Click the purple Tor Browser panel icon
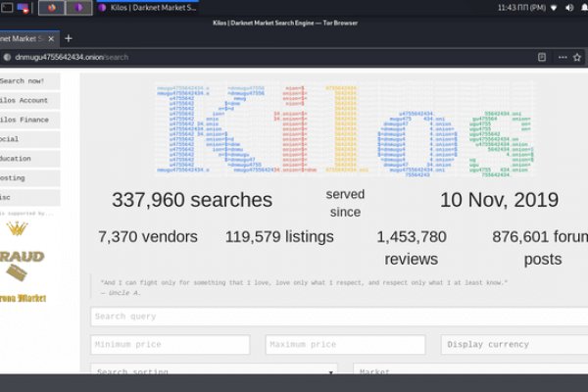 (79, 7)
